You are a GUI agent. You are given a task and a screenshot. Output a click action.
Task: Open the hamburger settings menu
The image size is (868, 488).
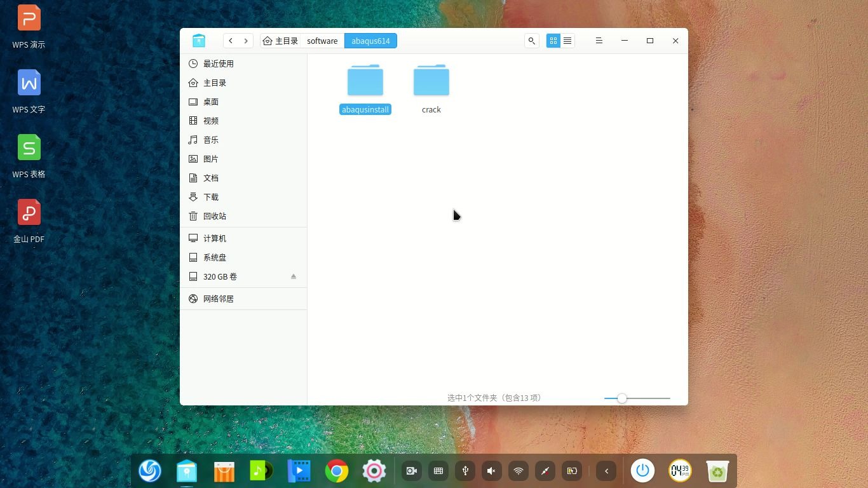coord(599,41)
